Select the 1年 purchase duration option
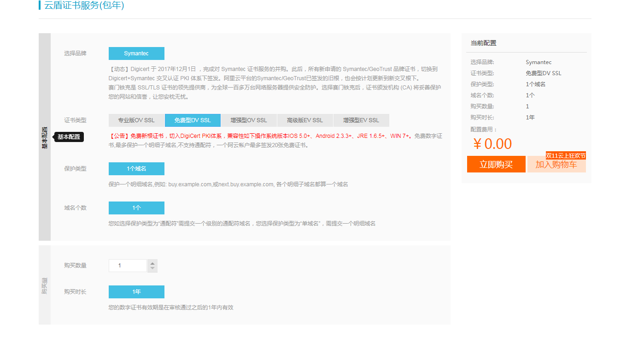This screenshot has width=644, height=338. point(136,292)
